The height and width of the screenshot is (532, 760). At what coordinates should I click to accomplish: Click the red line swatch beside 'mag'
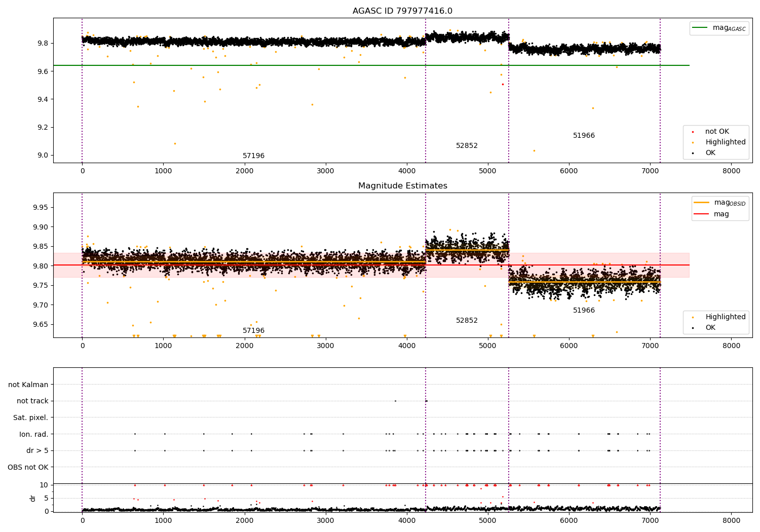coord(702,214)
